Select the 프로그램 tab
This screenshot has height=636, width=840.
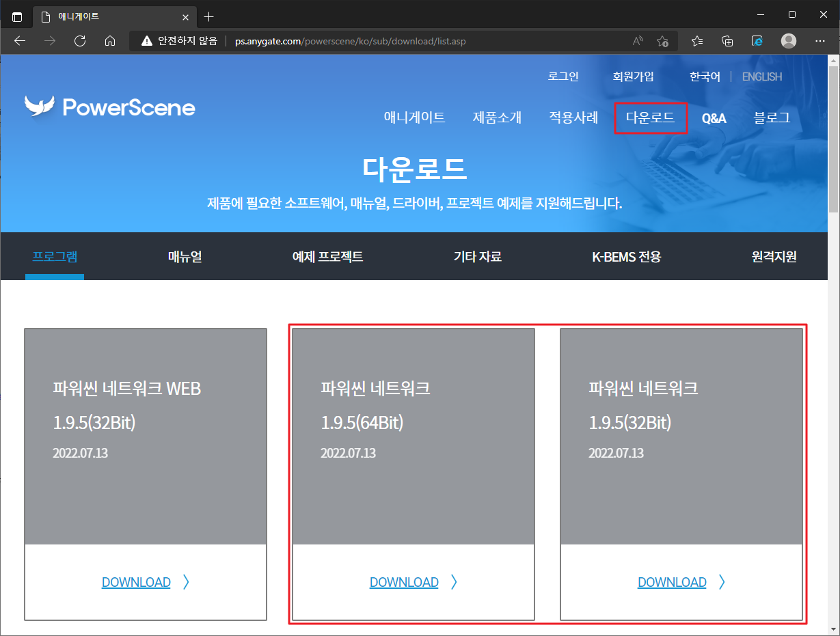pyautogui.click(x=55, y=257)
